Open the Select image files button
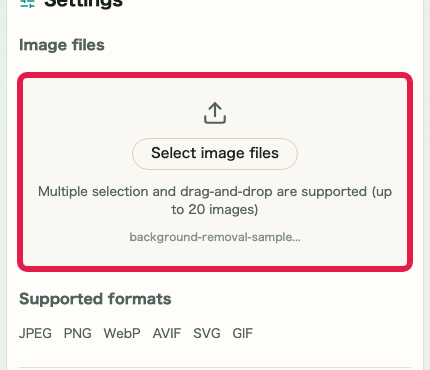This screenshot has width=430, height=370. click(x=215, y=154)
